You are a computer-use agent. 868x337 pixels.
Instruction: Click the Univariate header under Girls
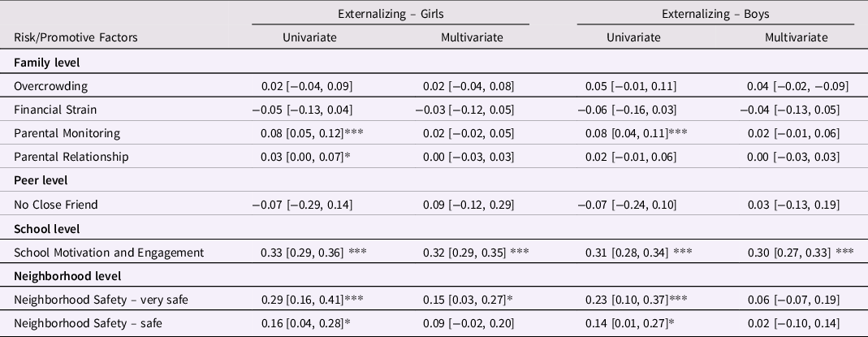point(309,37)
